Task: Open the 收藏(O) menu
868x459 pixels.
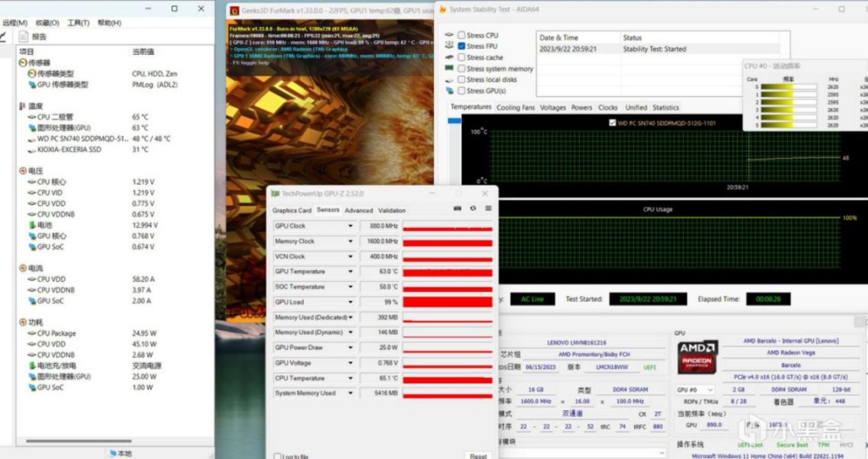Action: click(47, 23)
